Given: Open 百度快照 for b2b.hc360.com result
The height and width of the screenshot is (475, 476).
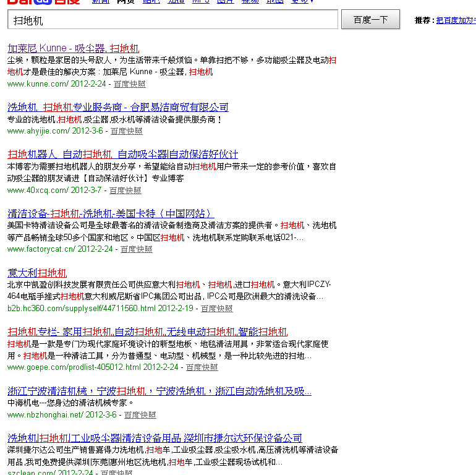Looking at the screenshot, I should pyautogui.click(x=217, y=309).
